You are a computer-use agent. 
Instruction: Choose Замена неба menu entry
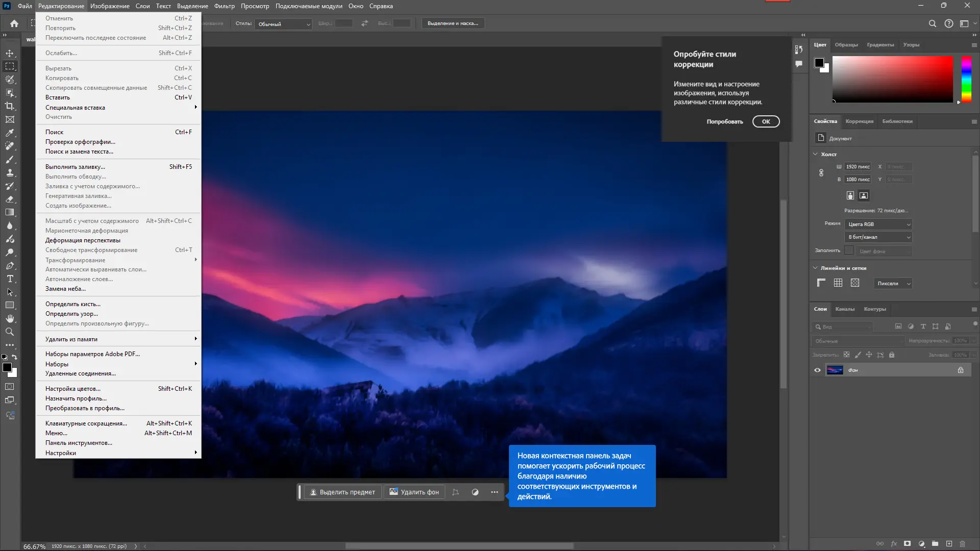tap(65, 289)
